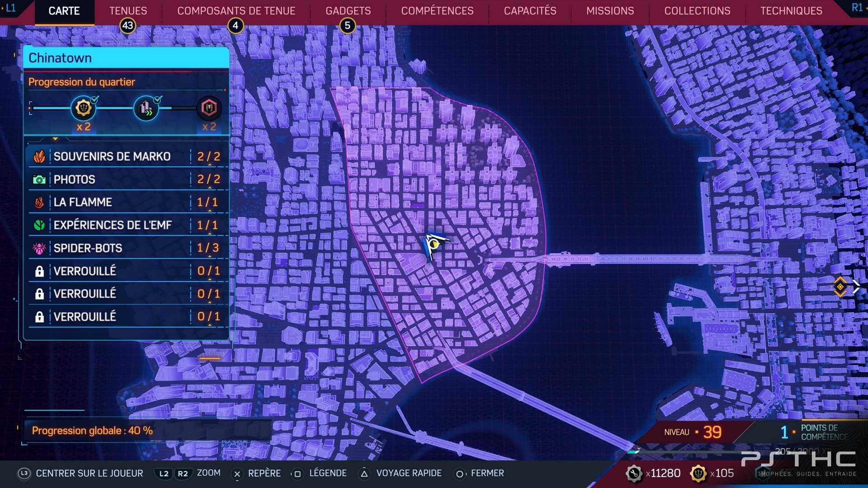Click the tech parts currency icon
The width and height of the screenshot is (868, 488).
point(634,474)
